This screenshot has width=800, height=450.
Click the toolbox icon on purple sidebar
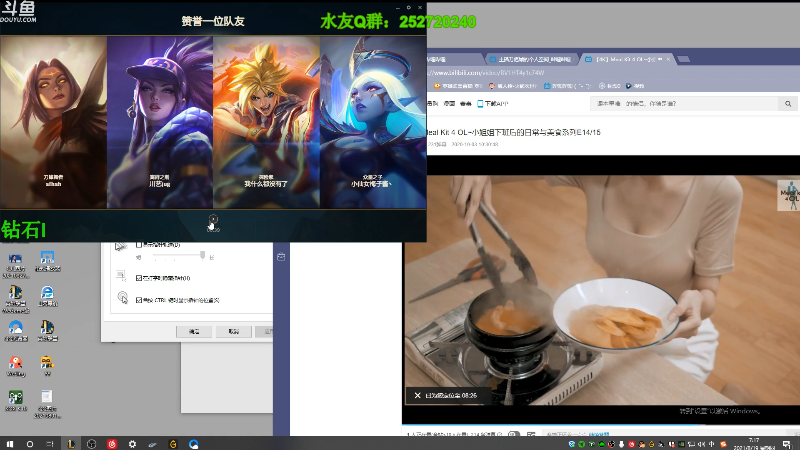click(281, 257)
